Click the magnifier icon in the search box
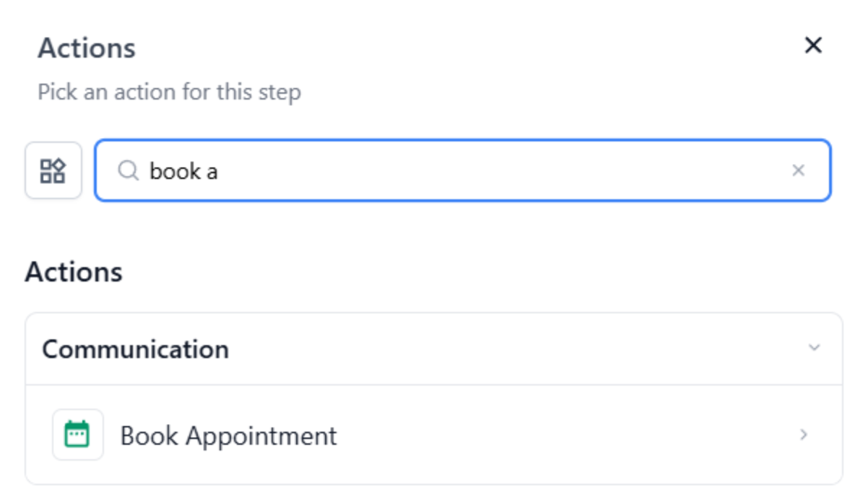868x494 pixels. 129,170
